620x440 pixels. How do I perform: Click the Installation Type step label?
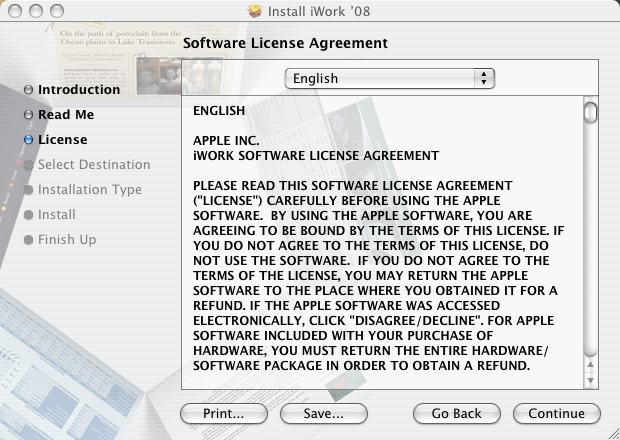[x=90, y=190]
